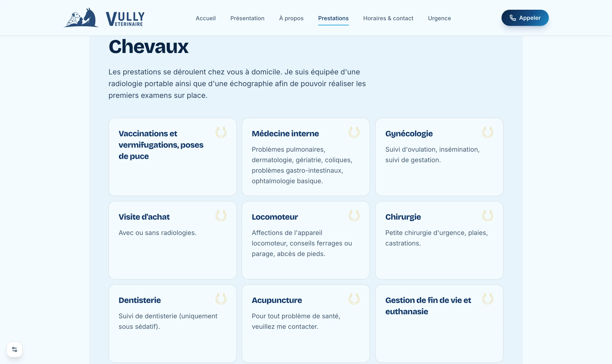
Task: Click 'Affections de l'appareil locomoteur' description
Action: (302, 243)
